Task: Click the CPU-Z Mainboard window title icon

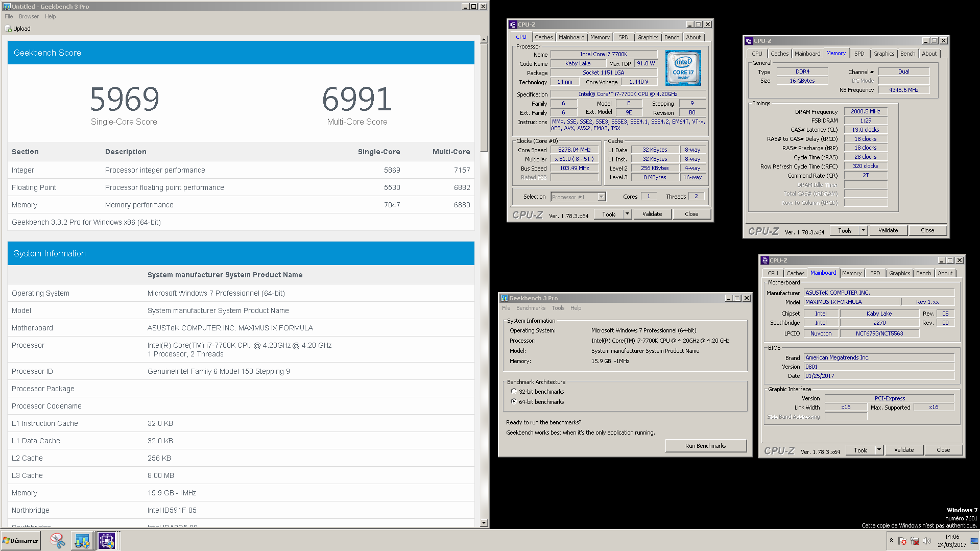Action: 765,260
